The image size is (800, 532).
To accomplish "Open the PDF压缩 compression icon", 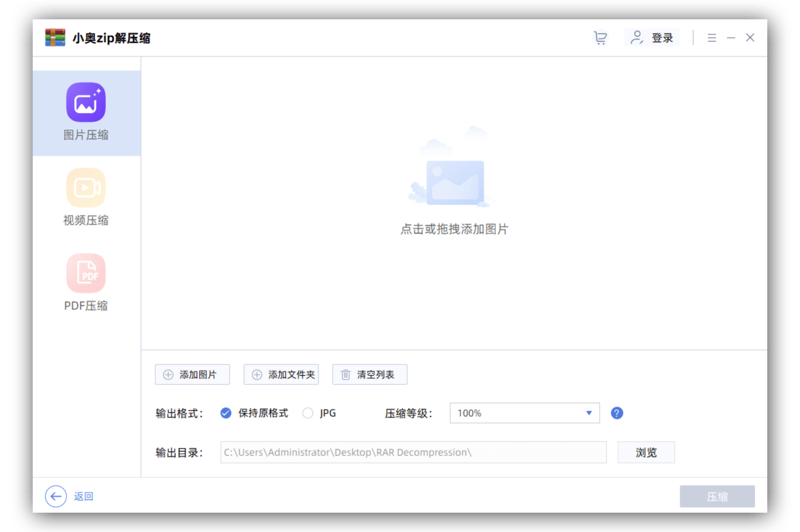I will click(86, 273).
